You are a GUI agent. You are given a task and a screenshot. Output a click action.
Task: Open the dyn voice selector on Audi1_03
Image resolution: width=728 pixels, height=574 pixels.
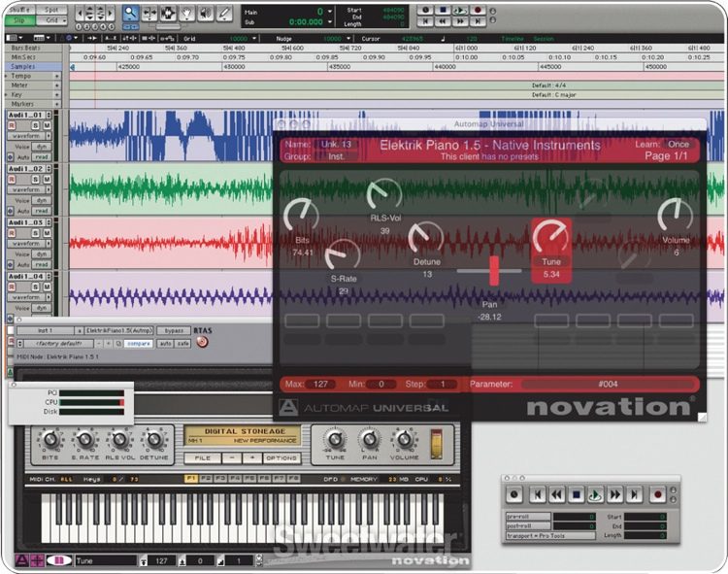click(42, 254)
